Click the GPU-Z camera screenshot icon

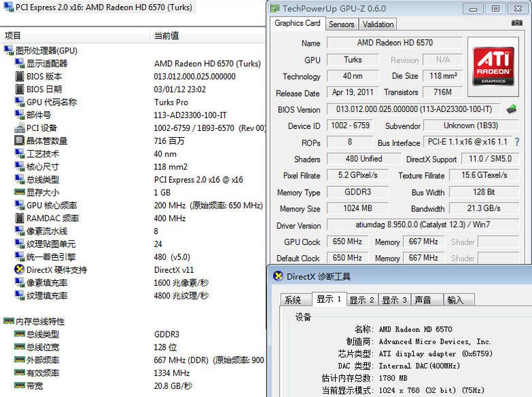point(517,23)
